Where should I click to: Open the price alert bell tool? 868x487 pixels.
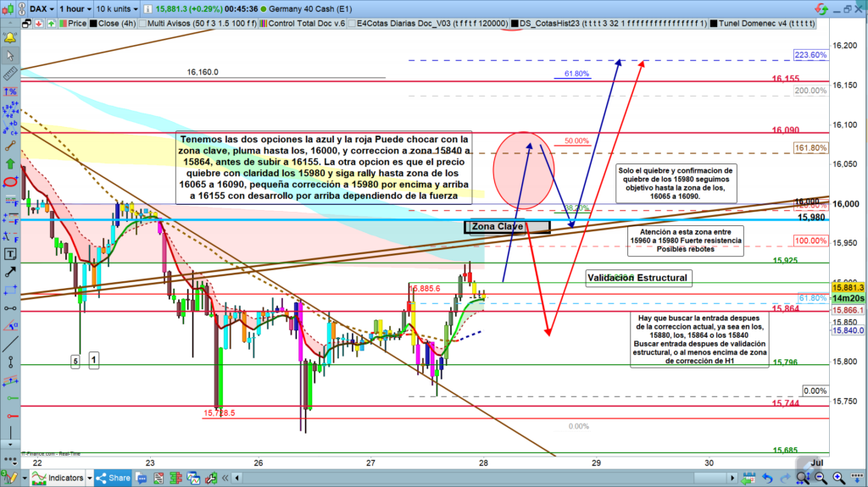(11, 38)
